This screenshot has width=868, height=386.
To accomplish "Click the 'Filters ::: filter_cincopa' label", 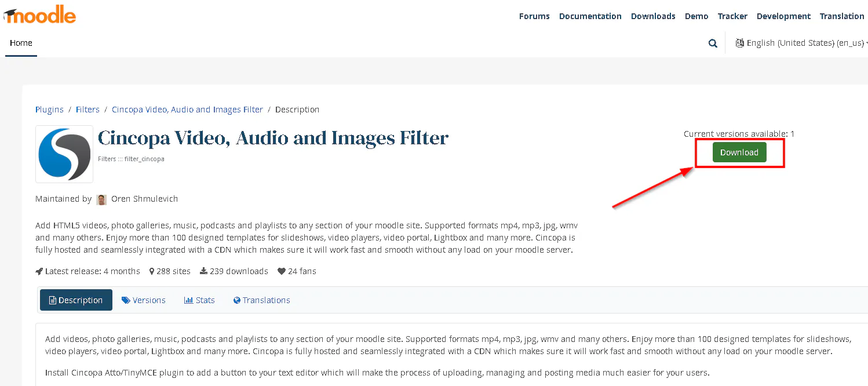I will [x=131, y=159].
